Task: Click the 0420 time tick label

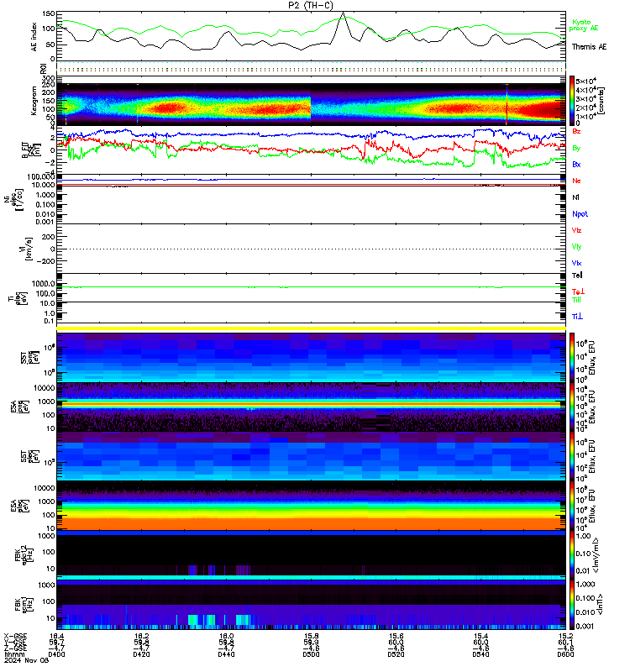Action: click(x=141, y=654)
